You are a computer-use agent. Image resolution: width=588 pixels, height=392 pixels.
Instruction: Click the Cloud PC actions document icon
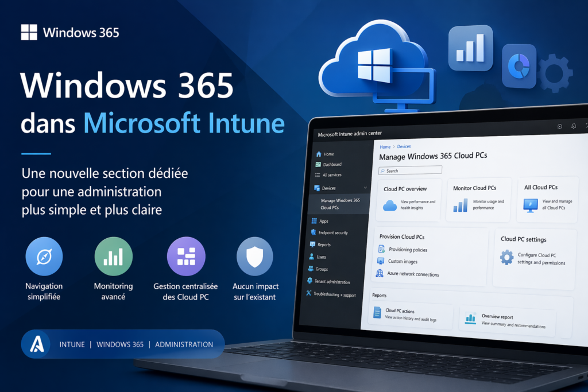[377, 313]
